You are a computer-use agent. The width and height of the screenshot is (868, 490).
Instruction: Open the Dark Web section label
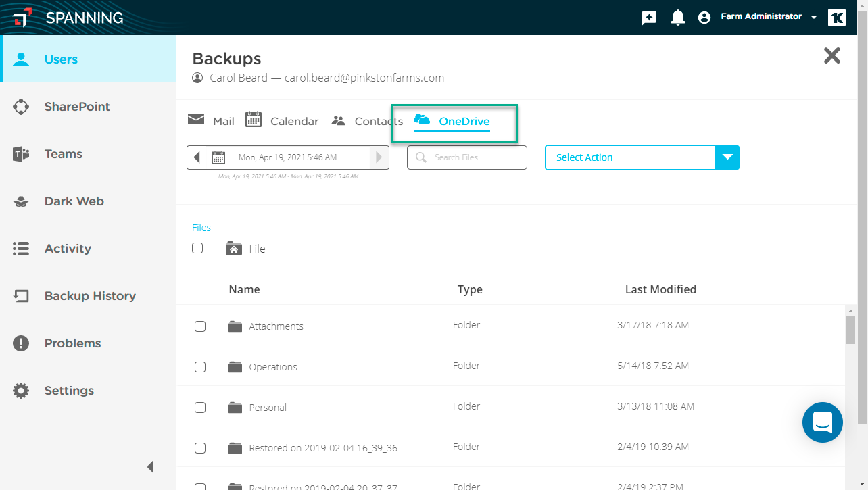[x=74, y=201]
